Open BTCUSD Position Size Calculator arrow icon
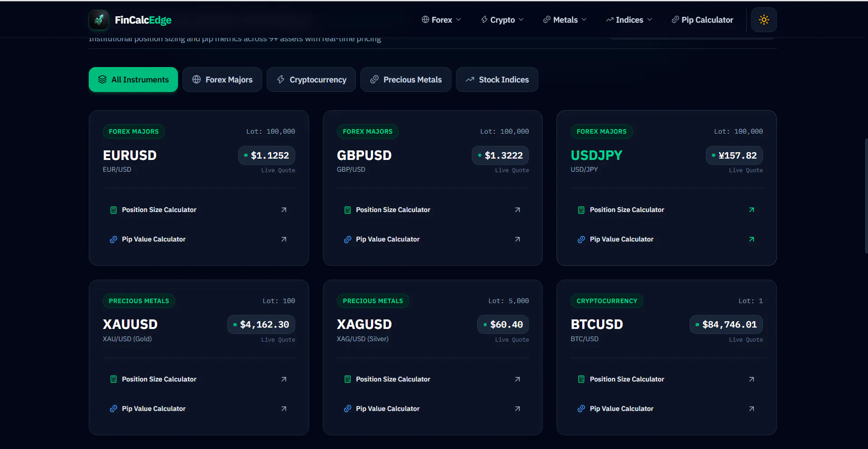Screen dimensions: 868x449 pyautogui.click(x=752, y=379)
